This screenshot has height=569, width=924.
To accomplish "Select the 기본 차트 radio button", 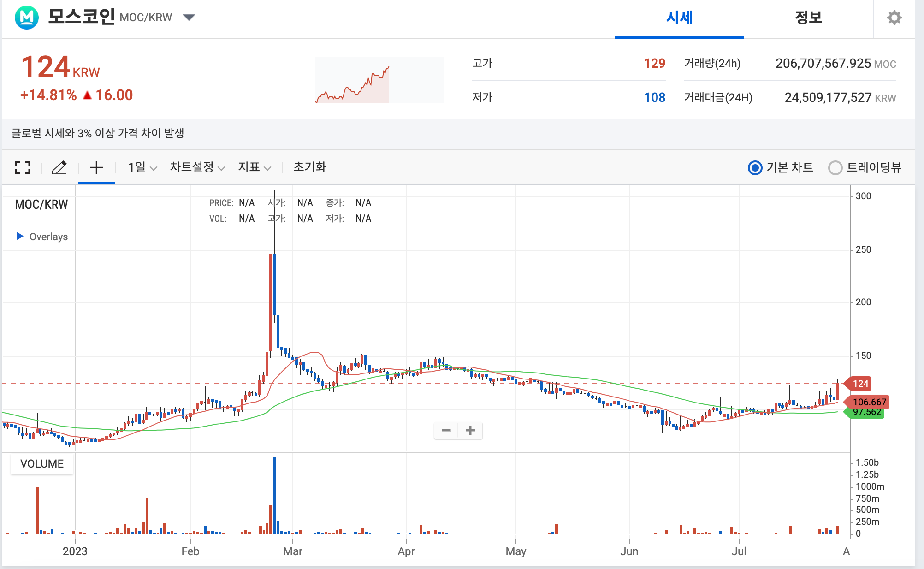I will 755,168.
